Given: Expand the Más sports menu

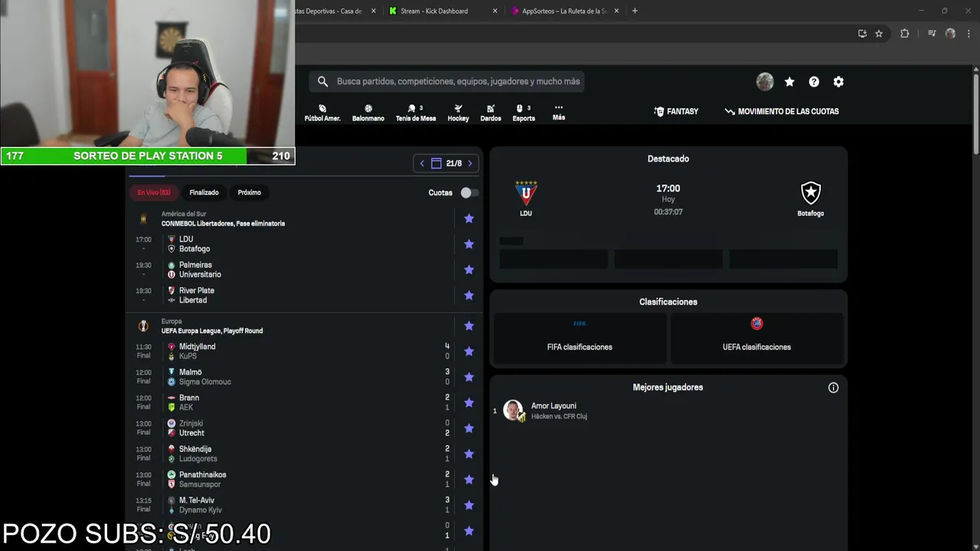Looking at the screenshot, I should pos(559,112).
